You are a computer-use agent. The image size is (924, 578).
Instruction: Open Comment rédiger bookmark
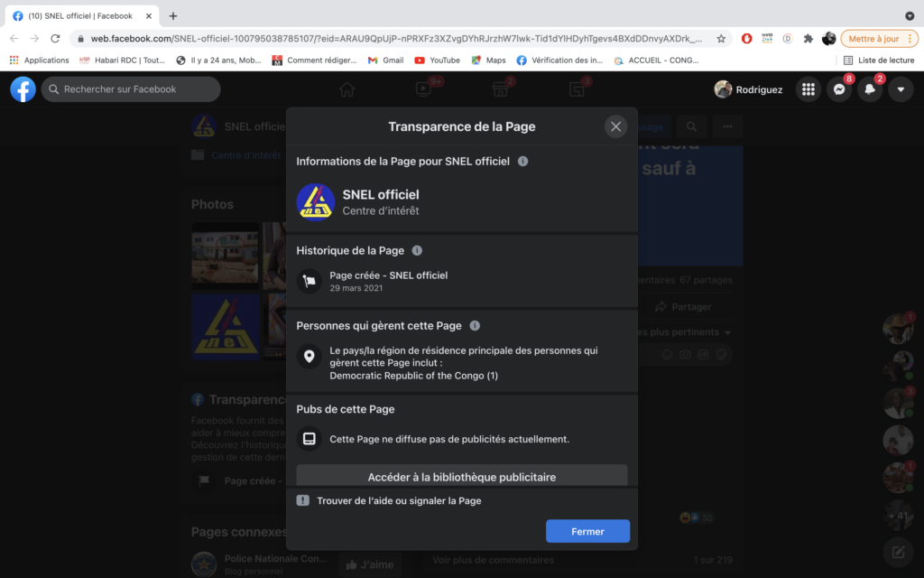[x=314, y=61]
